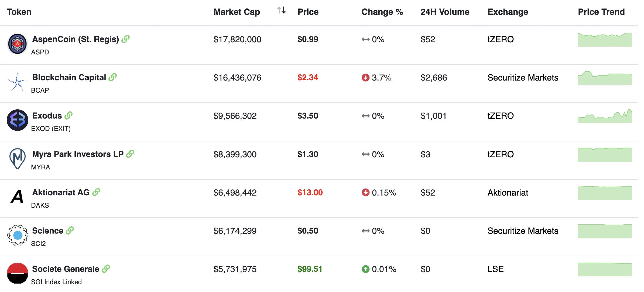Click the no-change arrow for Science
The image size is (644, 292).
pos(365,231)
